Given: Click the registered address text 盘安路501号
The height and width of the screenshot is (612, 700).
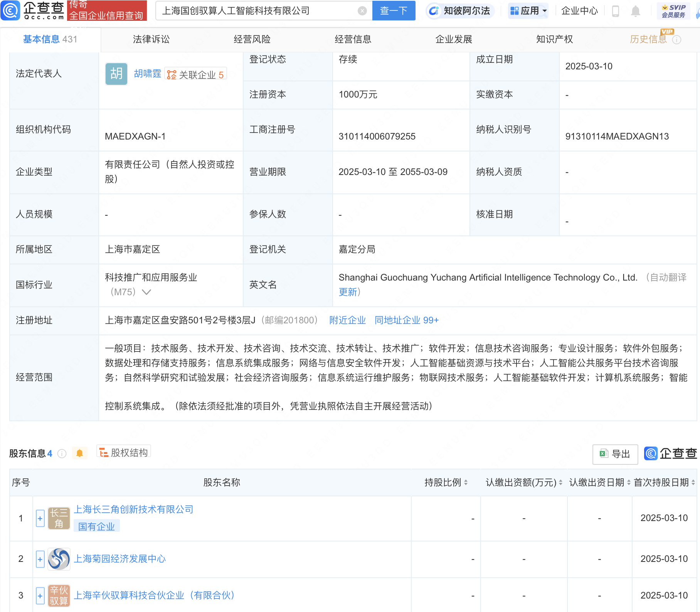Looking at the screenshot, I should point(180,320).
